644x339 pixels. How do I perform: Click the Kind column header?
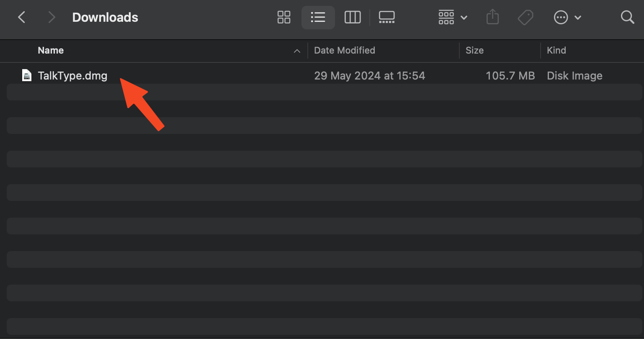click(556, 50)
